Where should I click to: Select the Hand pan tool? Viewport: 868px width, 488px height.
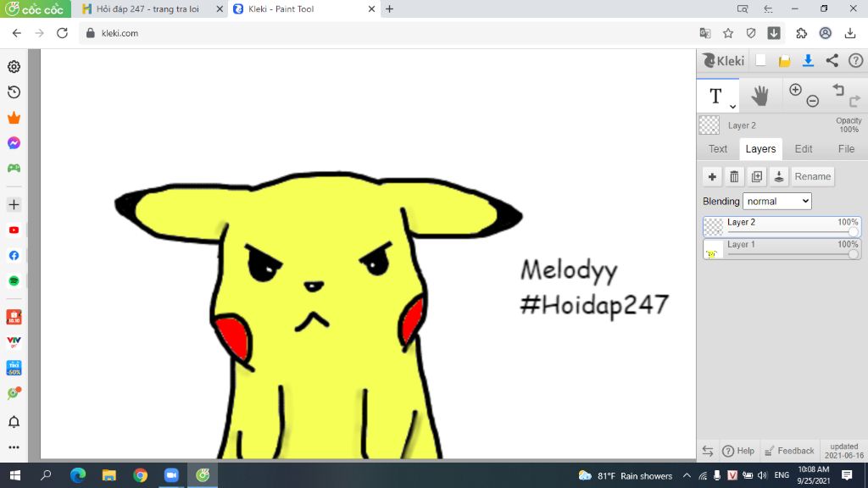pyautogui.click(x=759, y=96)
